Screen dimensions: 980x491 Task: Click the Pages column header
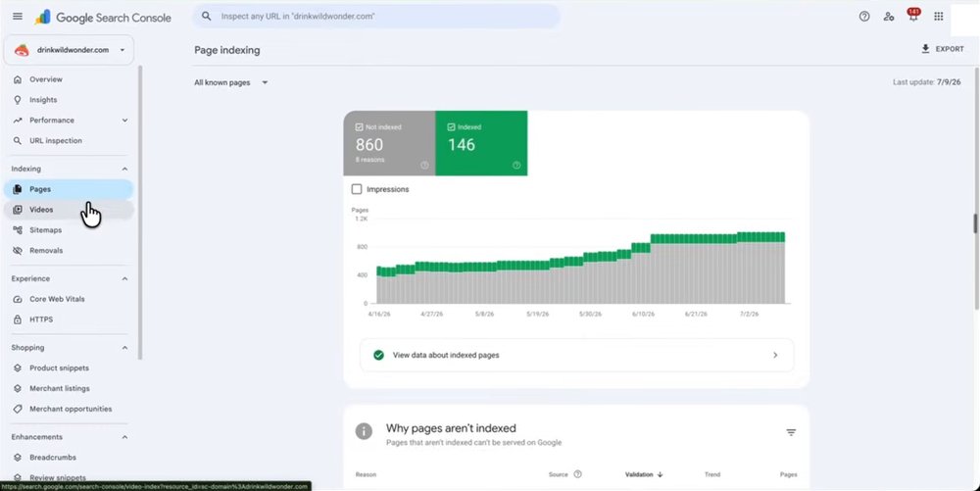(788, 474)
